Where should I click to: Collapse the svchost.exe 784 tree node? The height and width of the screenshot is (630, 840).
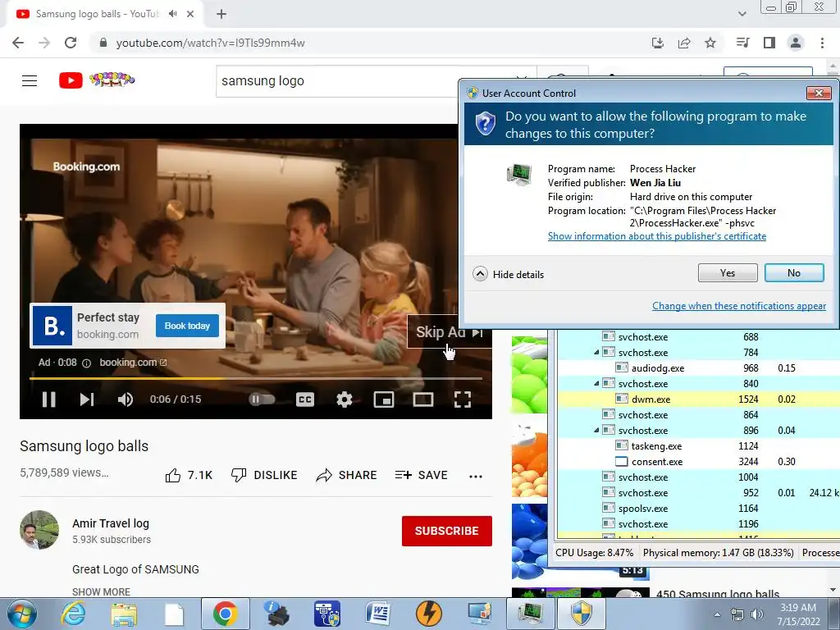click(596, 353)
